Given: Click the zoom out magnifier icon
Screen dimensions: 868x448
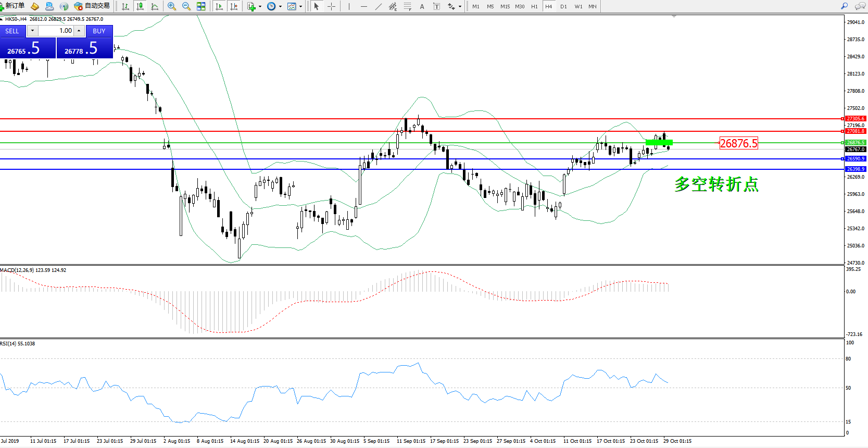Looking at the screenshot, I should [186, 6].
